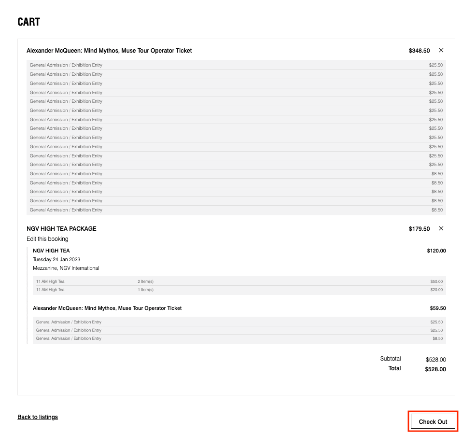Click the Total $528.00 amount
This screenshot has width=476, height=448.
click(435, 369)
